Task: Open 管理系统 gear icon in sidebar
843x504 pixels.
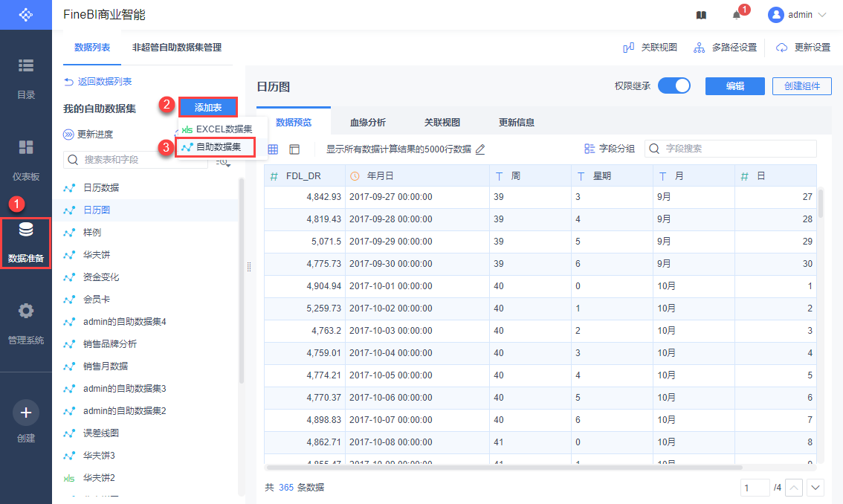Action: [26, 311]
